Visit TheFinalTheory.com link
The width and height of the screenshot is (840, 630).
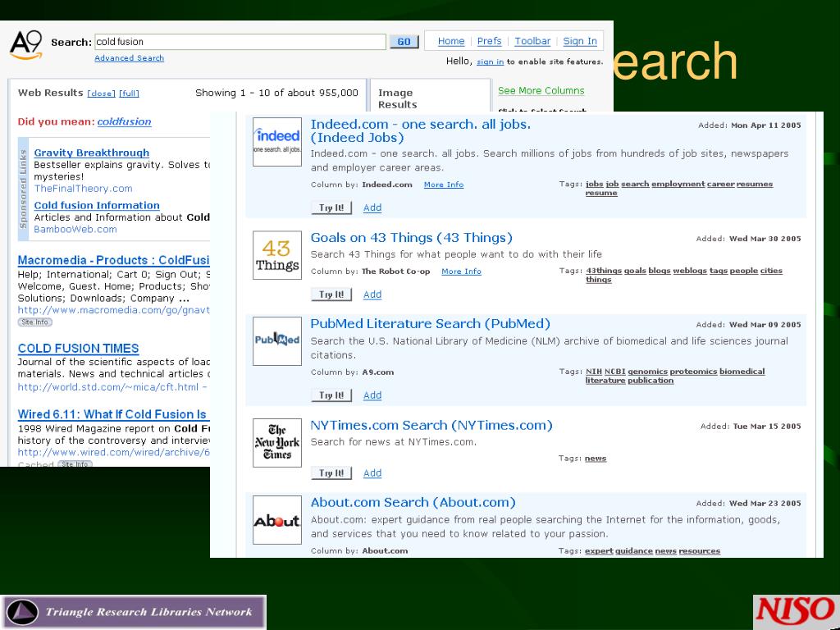coord(83,189)
